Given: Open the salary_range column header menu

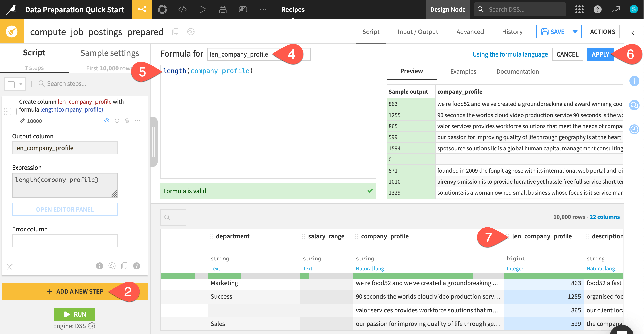Looking at the screenshot, I should (327, 236).
